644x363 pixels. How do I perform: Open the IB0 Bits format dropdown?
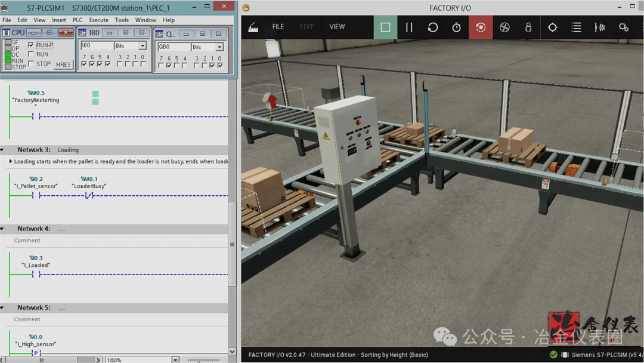coord(142,45)
